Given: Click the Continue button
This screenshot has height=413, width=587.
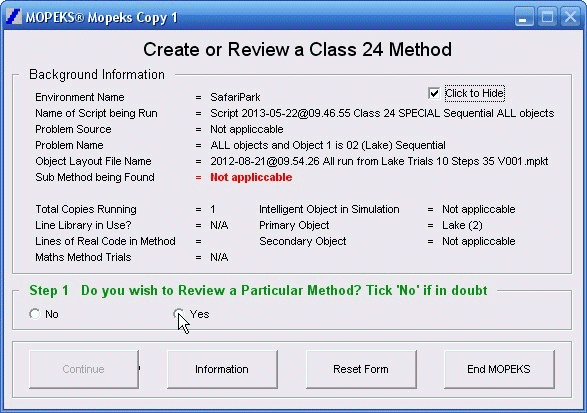Looking at the screenshot, I should coord(83,369).
